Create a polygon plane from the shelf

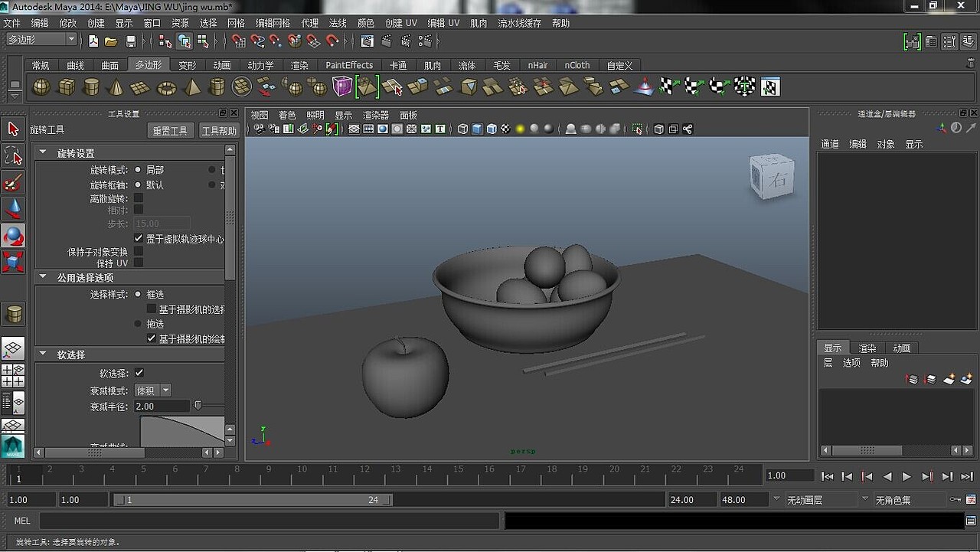(140, 87)
